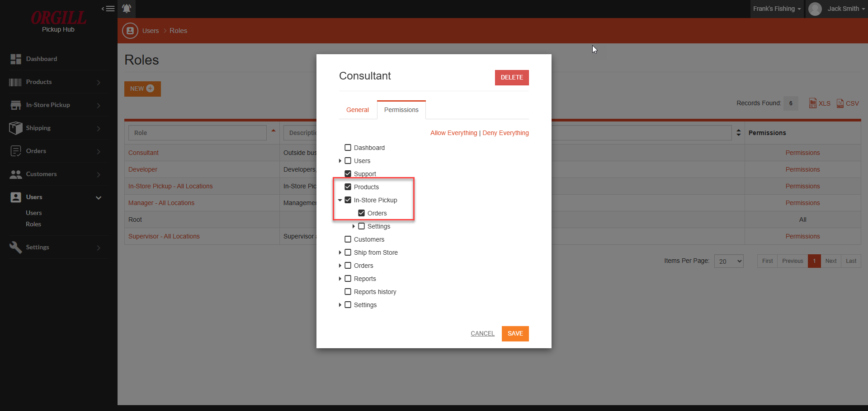The height and width of the screenshot is (411, 868).
Task: Click Allow Everything link
Action: click(x=453, y=133)
